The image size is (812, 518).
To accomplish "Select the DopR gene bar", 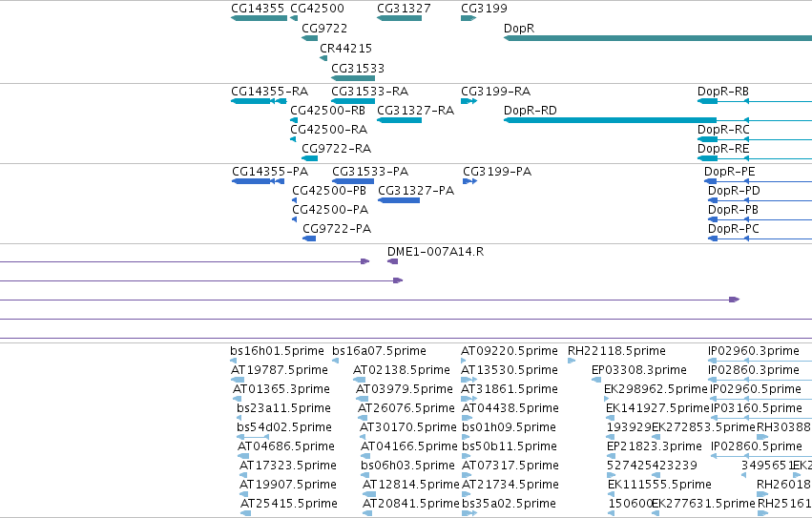I will coord(657,38).
